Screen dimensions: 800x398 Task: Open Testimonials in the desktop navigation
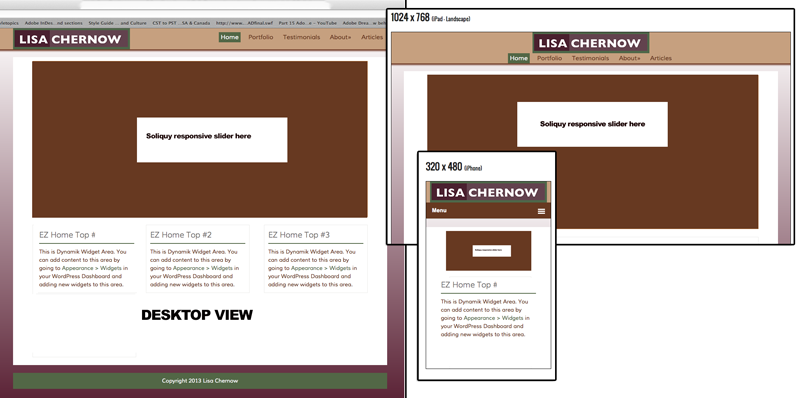click(x=302, y=37)
